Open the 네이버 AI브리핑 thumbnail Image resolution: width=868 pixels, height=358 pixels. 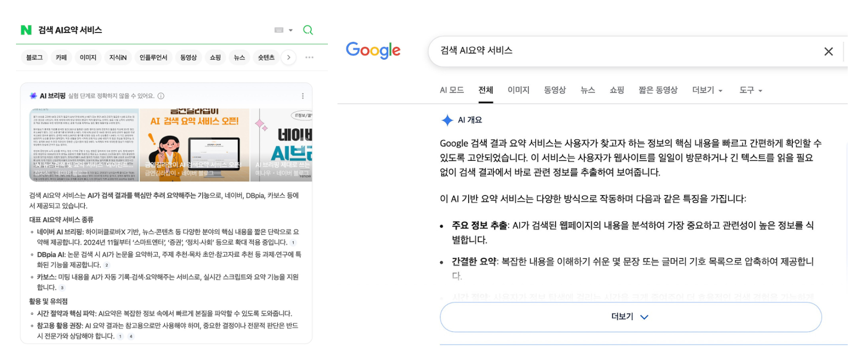pos(282,145)
